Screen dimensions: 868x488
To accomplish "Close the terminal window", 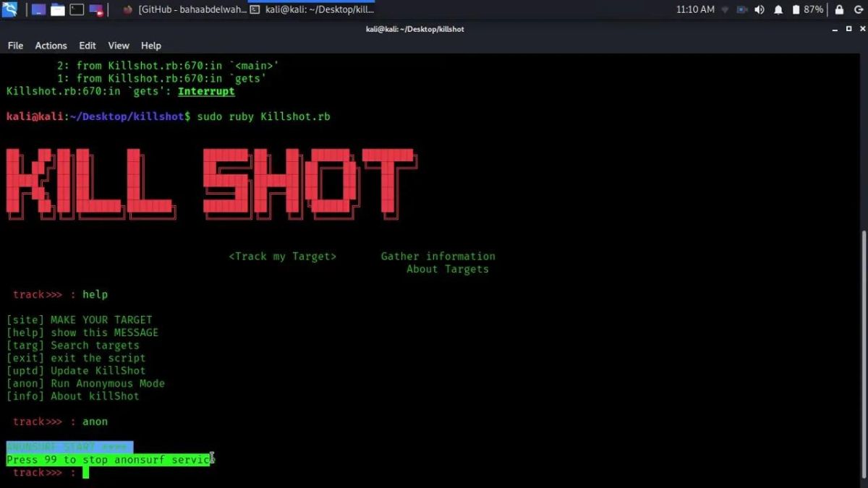I will 861,29.
